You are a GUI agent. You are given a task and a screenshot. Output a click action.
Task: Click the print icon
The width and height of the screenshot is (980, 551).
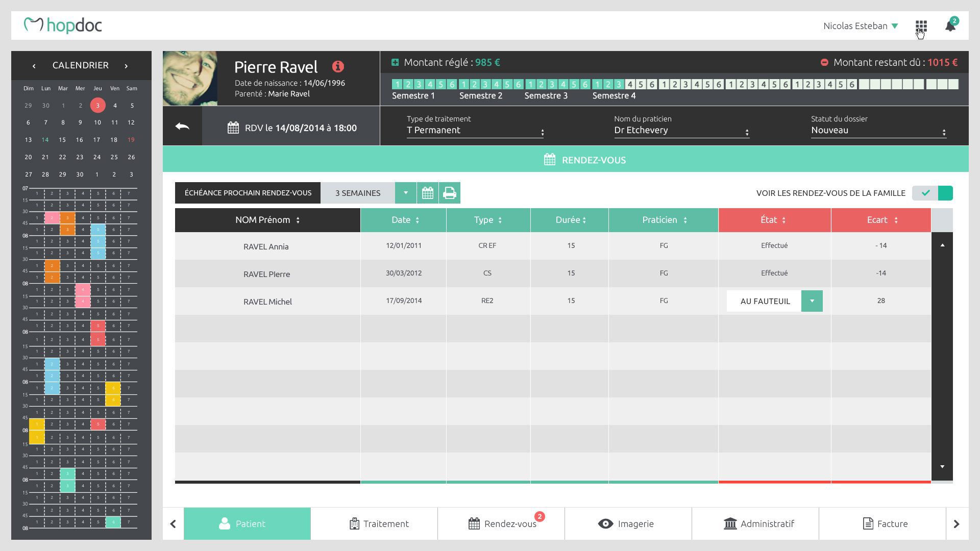[449, 193]
